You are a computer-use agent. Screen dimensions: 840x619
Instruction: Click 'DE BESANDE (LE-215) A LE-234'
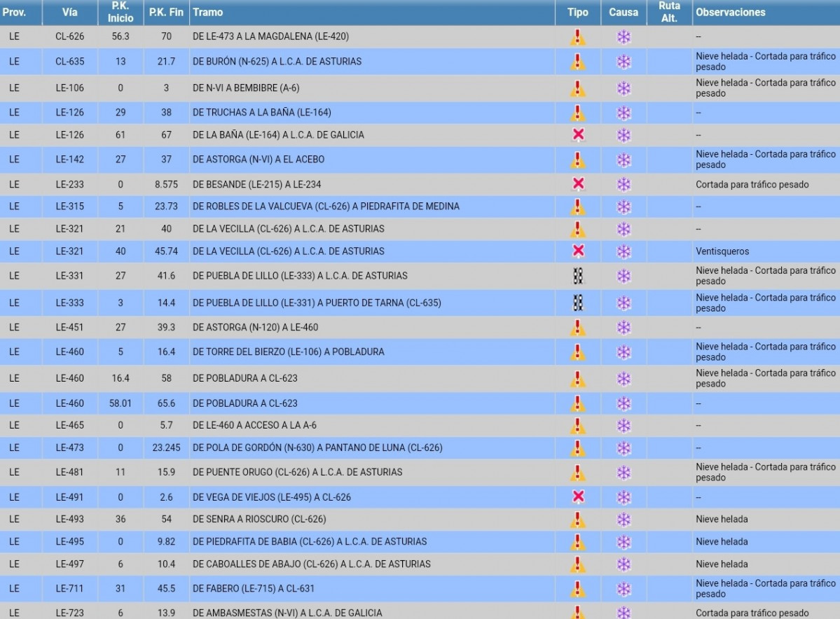[x=256, y=185]
